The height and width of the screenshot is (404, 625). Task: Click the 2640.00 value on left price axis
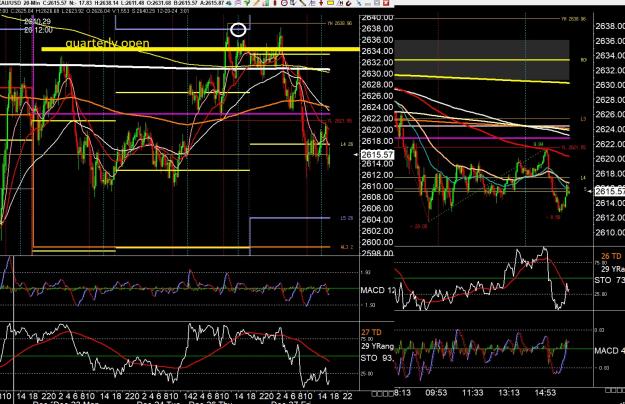(377, 18)
